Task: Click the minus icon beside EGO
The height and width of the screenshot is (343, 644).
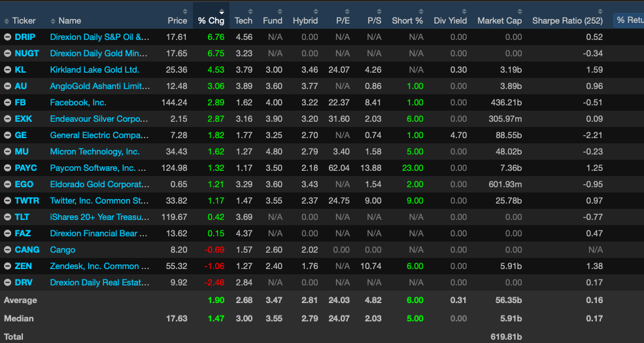Action: [x=7, y=184]
